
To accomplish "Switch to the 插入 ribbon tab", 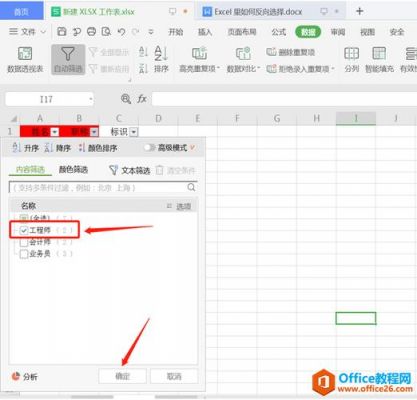I will pyautogui.click(x=205, y=32).
